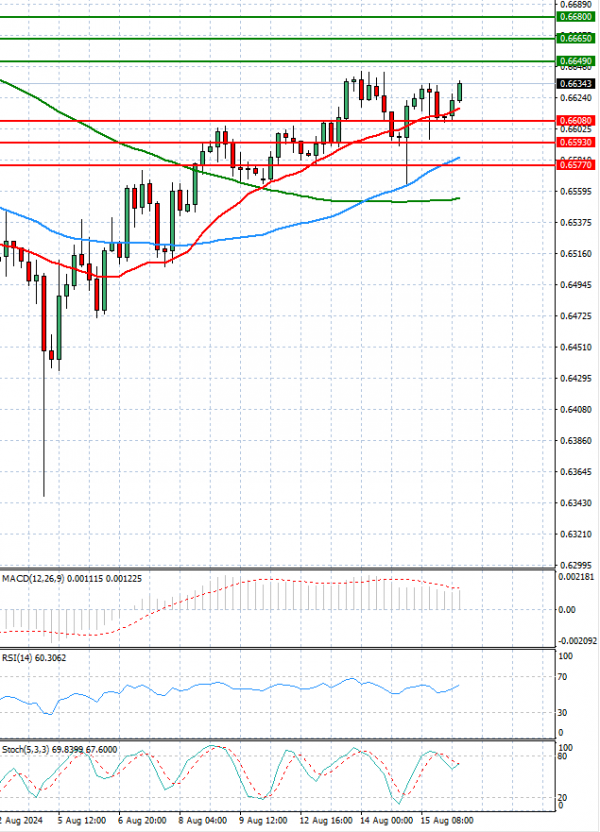Click the 0.65375 price axis value
The height and width of the screenshot is (832, 600).
click(576, 222)
